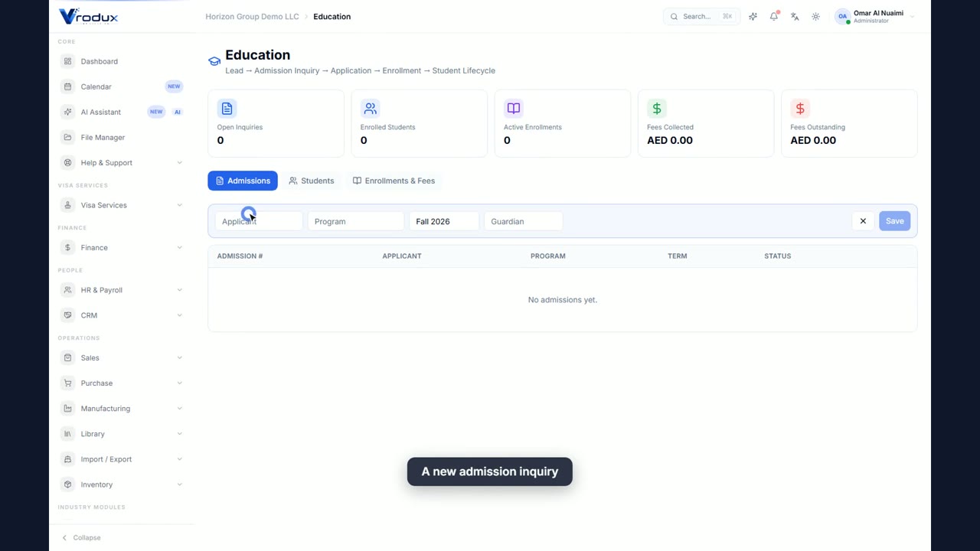This screenshot has height=551, width=980.
Task: Cancel the new admission form with X
Action: (863, 221)
